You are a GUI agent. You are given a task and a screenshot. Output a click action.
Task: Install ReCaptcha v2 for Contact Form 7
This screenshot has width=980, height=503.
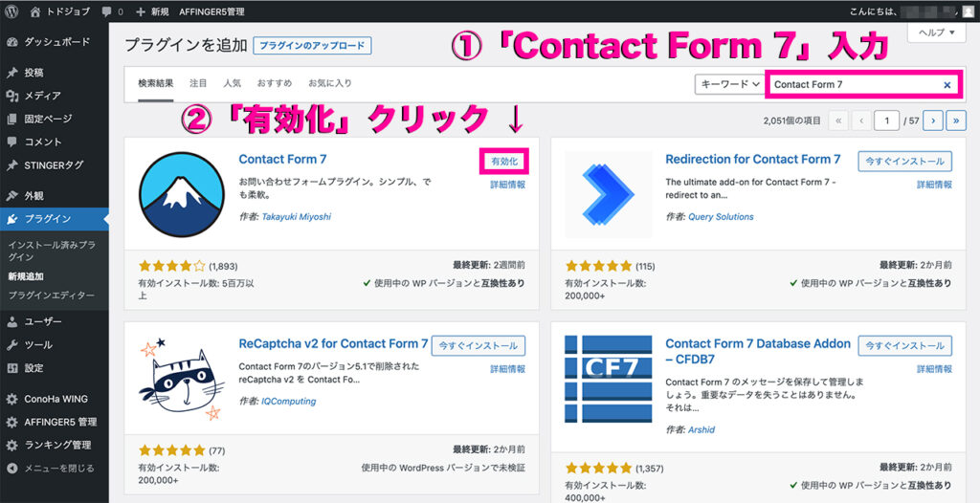(x=479, y=345)
